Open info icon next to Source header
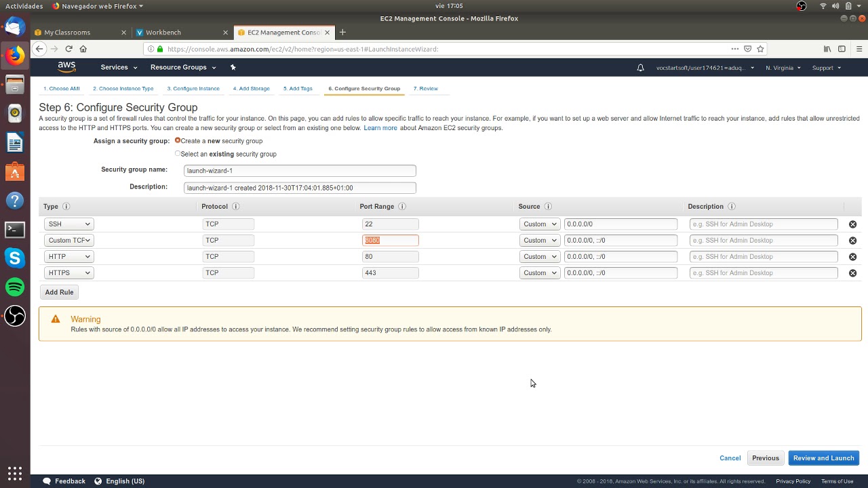The width and height of the screenshot is (868, 488). click(x=548, y=207)
